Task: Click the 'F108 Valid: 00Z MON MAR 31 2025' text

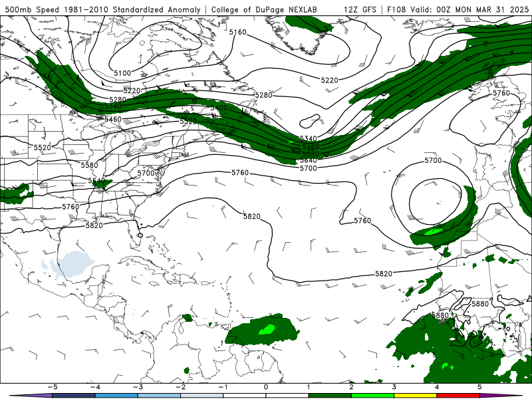Action: 458,9
